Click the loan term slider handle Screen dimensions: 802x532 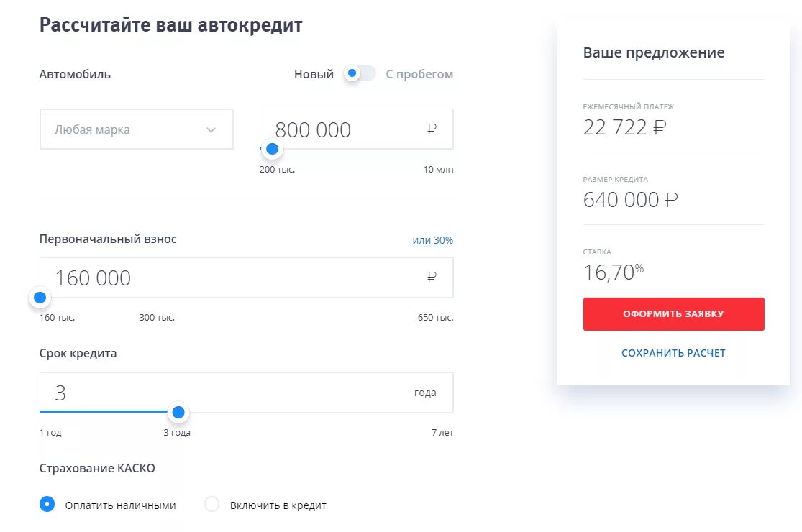[x=178, y=412]
